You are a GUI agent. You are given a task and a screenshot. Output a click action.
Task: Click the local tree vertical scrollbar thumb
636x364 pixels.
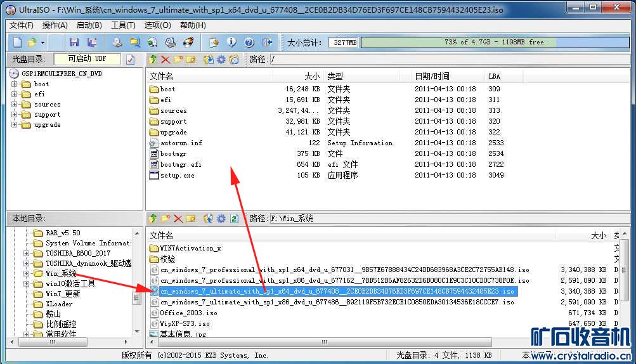click(x=137, y=298)
